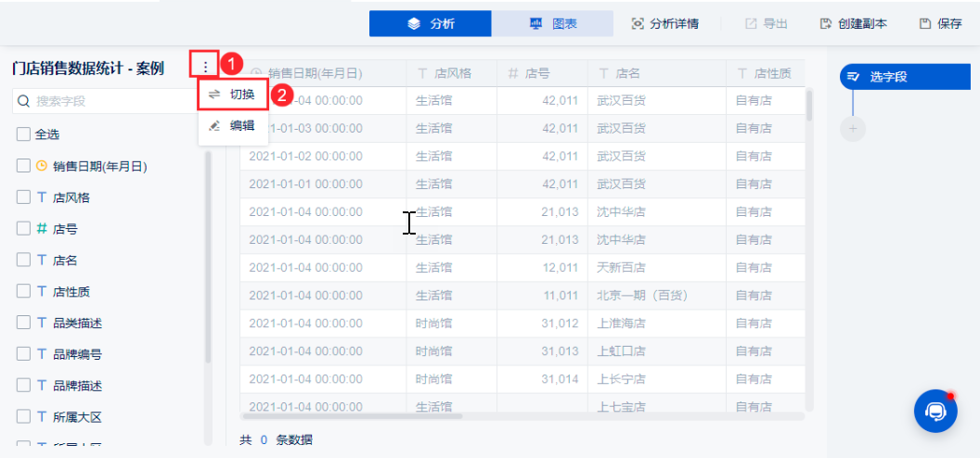980x458 pixels.
Task: Switch to the 分析 tab
Action: pos(430,24)
